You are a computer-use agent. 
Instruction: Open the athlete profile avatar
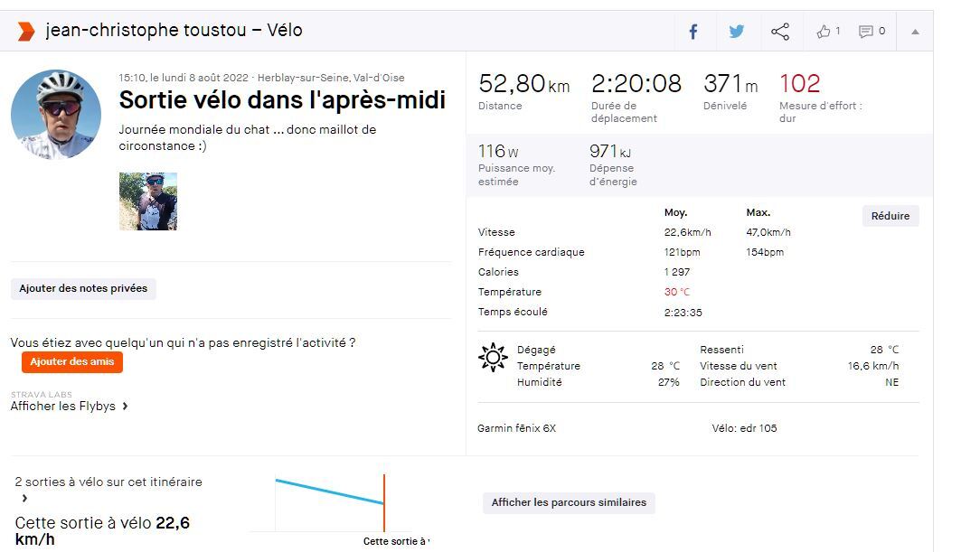pyautogui.click(x=56, y=114)
